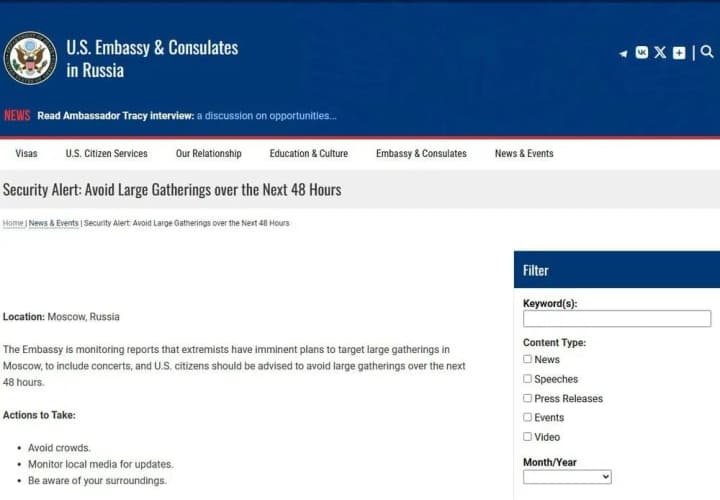Follow the News & Events breadcrumb link
Viewport: 720px width, 500px height.
tap(53, 223)
